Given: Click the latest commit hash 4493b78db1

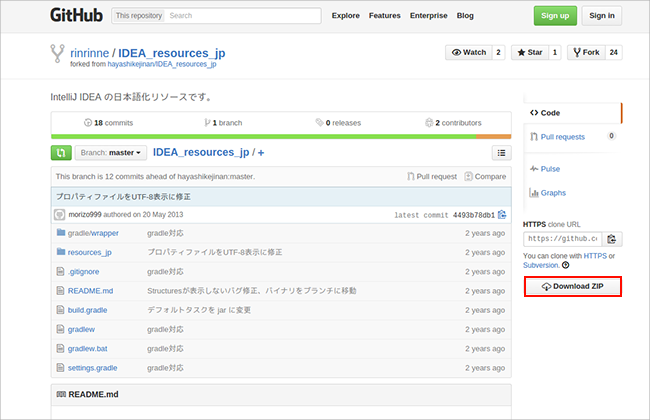Looking at the screenshot, I should [x=474, y=215].
